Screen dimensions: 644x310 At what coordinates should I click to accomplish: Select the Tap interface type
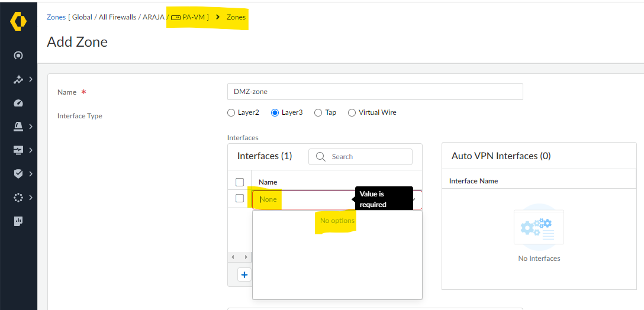point(318,112)
